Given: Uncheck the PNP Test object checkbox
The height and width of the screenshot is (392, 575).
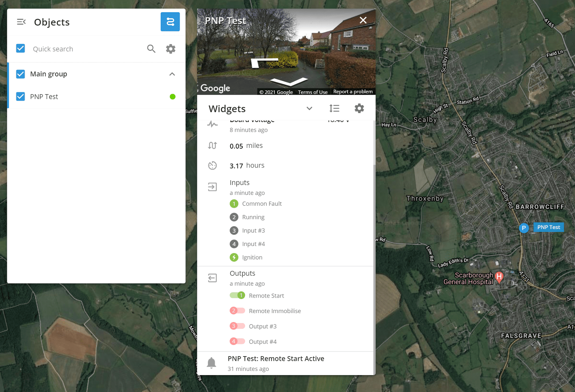Looking at the screenshot, I should click(x=20, y=97).
